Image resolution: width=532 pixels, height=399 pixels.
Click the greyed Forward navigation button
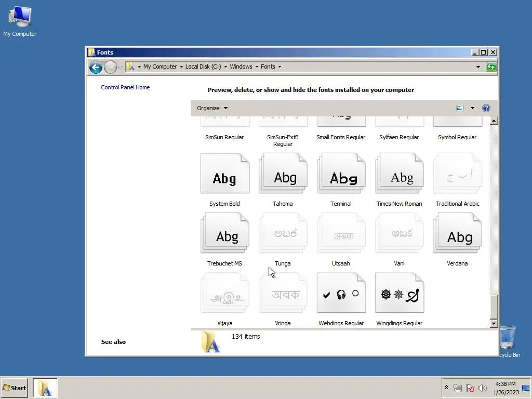[110, 67]
